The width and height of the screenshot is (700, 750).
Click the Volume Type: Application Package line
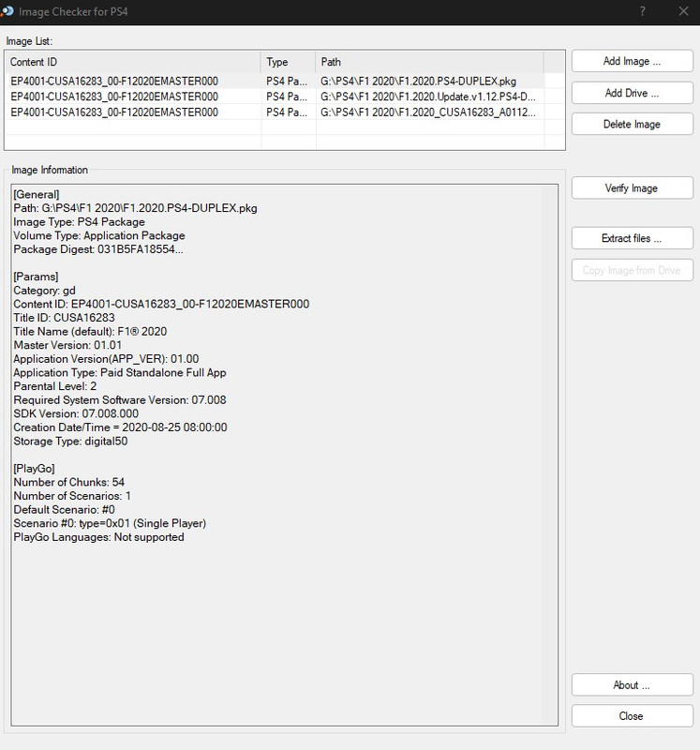point(99,235)
